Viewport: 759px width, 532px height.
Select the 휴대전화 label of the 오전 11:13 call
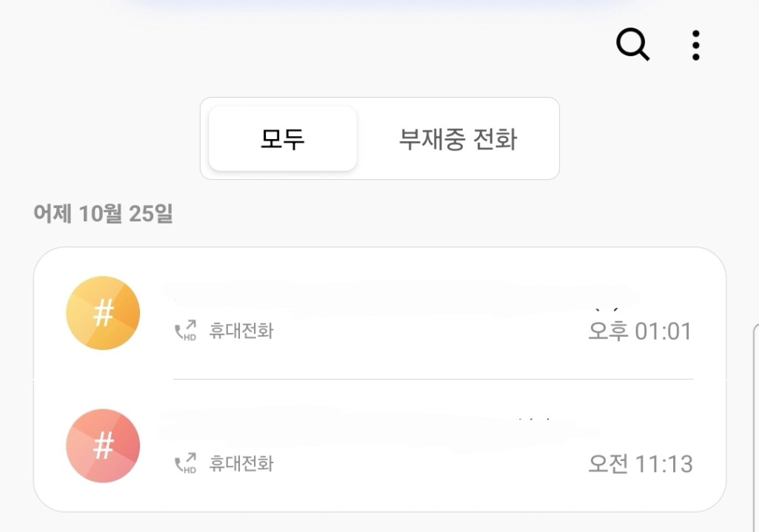[241, 464]
